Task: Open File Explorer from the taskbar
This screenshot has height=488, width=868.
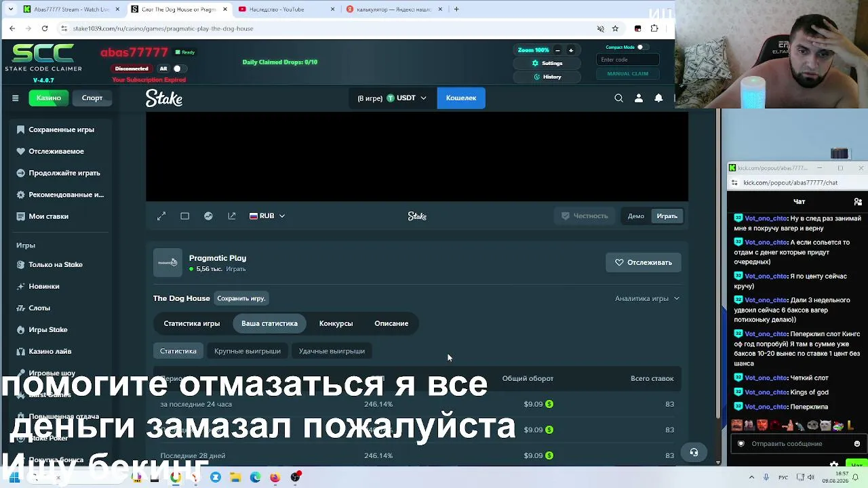Action: pyautogui.click(x=235, y=477)
